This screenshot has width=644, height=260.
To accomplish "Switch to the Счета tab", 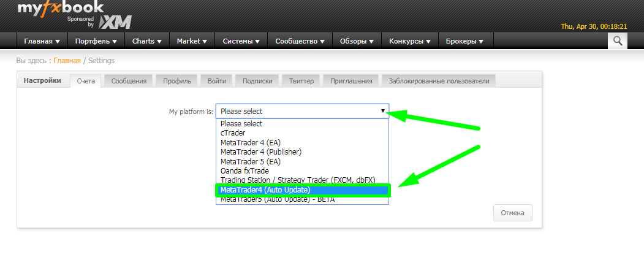I will (85, 81).
